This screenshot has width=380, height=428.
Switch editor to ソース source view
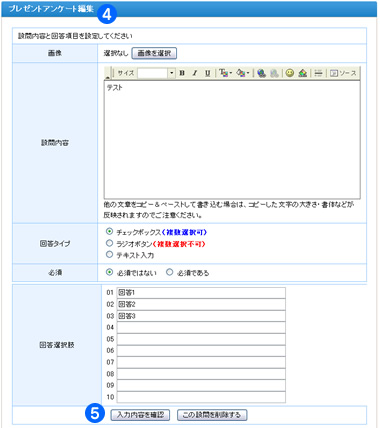343,73
